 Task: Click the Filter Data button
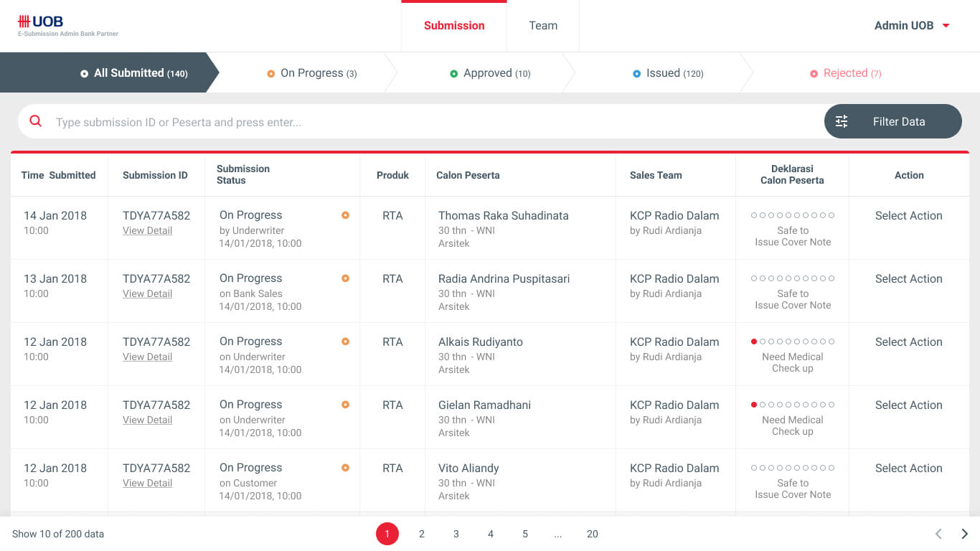pos(892,121)
